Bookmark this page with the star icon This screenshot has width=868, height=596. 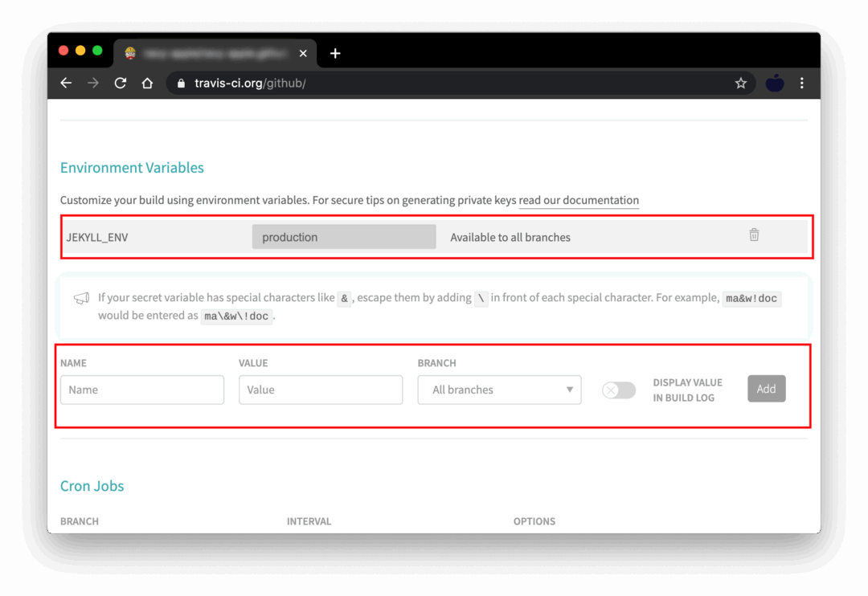click(x=740, y=83)
